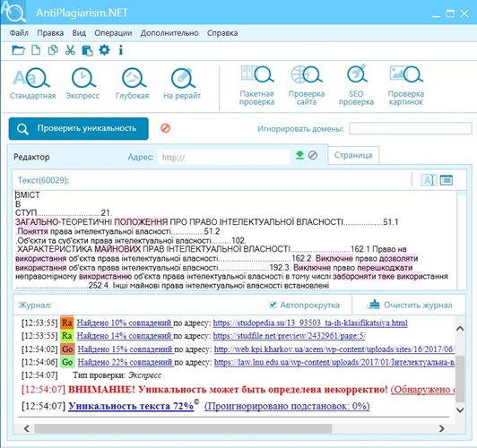Open Вид menu
Image resolution: width=477 pixels, height=448 pixels.
click(x=79, y=33)
